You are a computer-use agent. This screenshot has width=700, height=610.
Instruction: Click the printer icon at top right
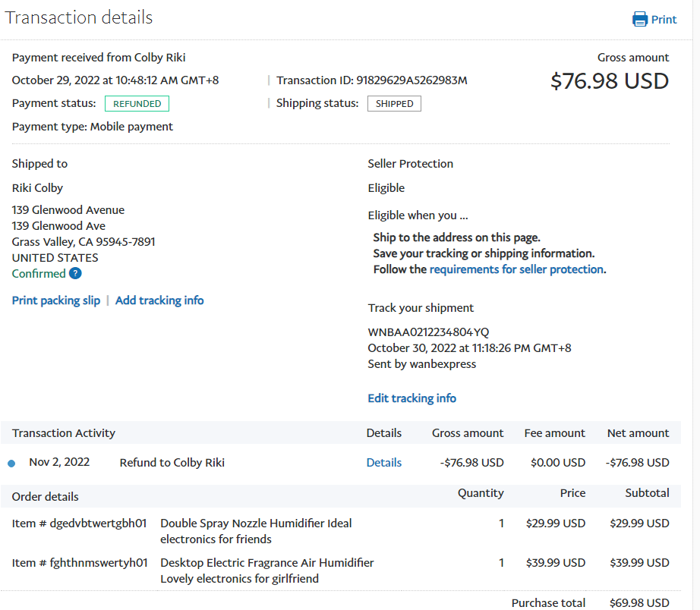pyautogui.click(x=640, y=20)
